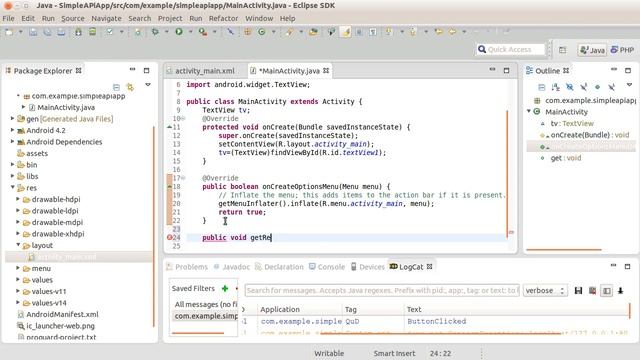Open the Javadoc tab
Viewport: 640px width, 360px height.
(232, 267)
